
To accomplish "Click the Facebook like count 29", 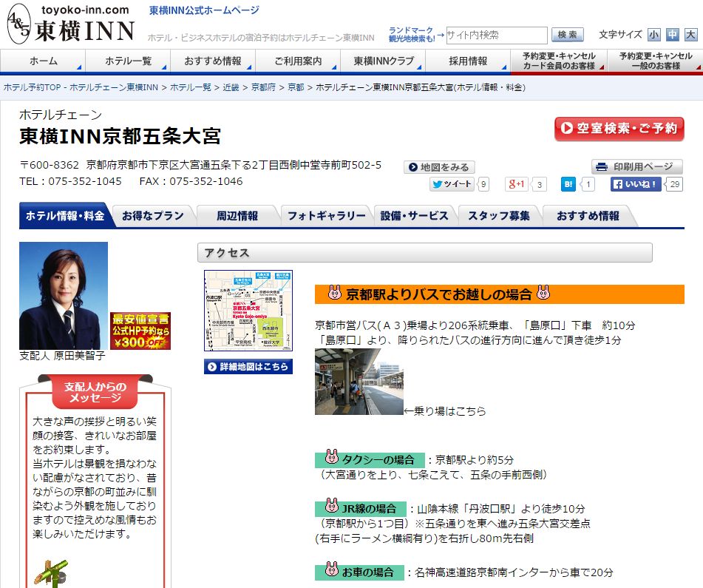I will 674,184.
